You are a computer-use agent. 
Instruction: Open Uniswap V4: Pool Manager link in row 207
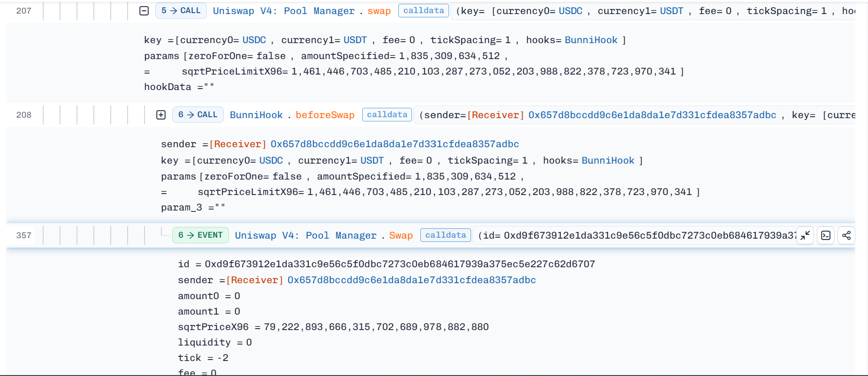click(x=284, y=11)
